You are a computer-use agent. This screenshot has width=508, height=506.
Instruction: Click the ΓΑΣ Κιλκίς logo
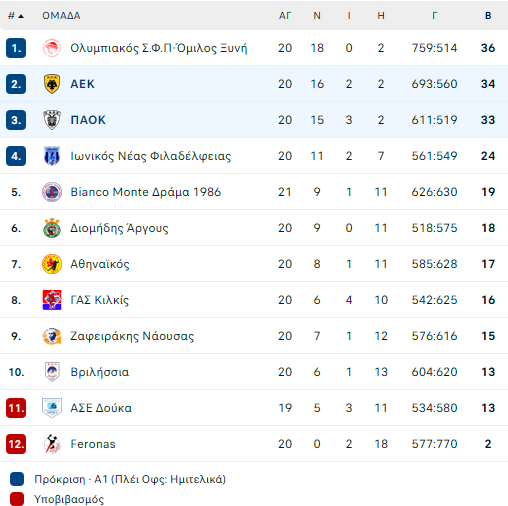click(52, 300)
